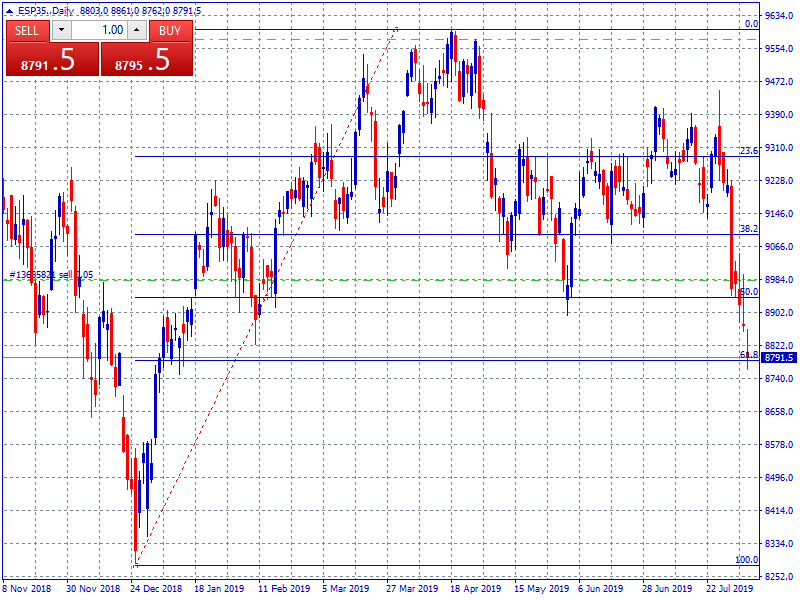
Task: Click the SELL button
Action: point(27,30)
